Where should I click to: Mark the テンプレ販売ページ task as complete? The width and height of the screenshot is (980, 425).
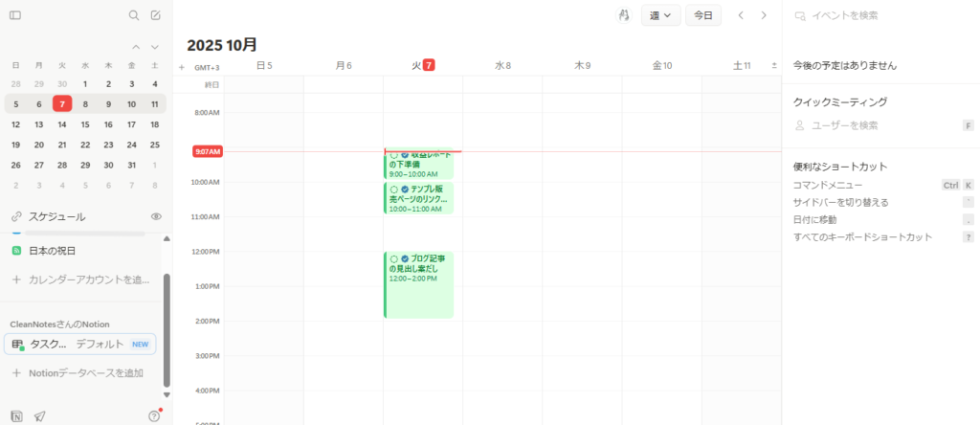(393, 190)
